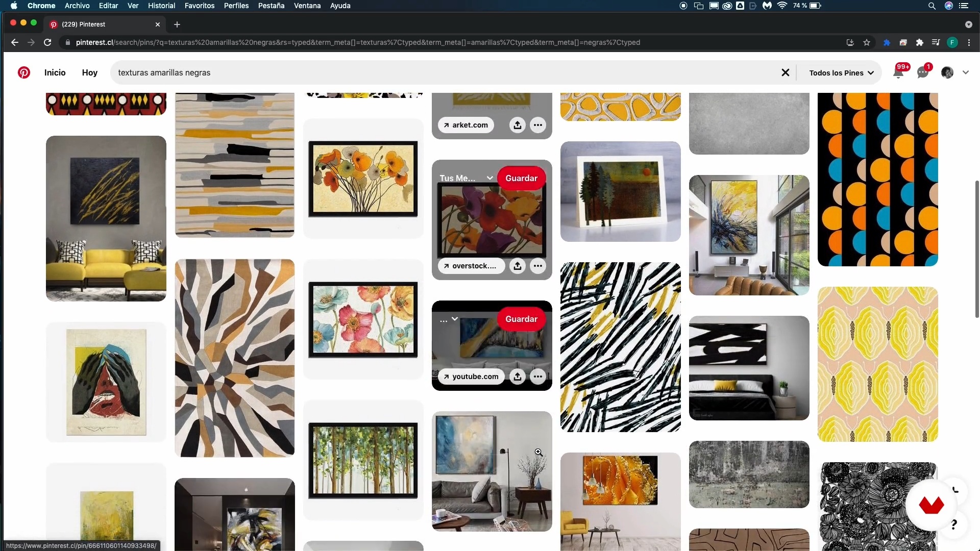Open Spotlight search in the menu bar
The image size is (980, 551).
coord(932,6)
